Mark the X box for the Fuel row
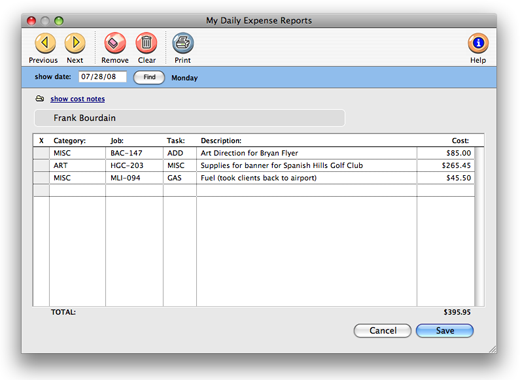 (x=42, y=178)
